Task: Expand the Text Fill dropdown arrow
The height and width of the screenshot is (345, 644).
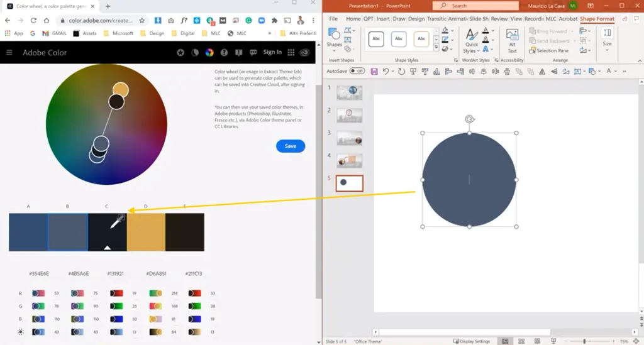Action: tap(492, 31)
